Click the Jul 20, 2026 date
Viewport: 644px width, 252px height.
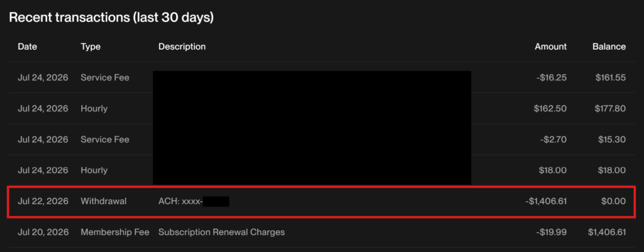(43, 232)
